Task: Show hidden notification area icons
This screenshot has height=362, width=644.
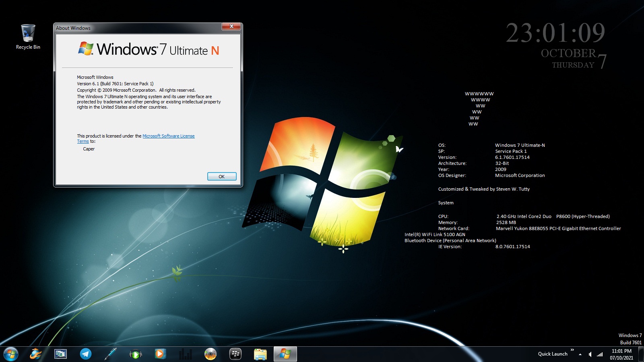Action: (x=580, y=354)
